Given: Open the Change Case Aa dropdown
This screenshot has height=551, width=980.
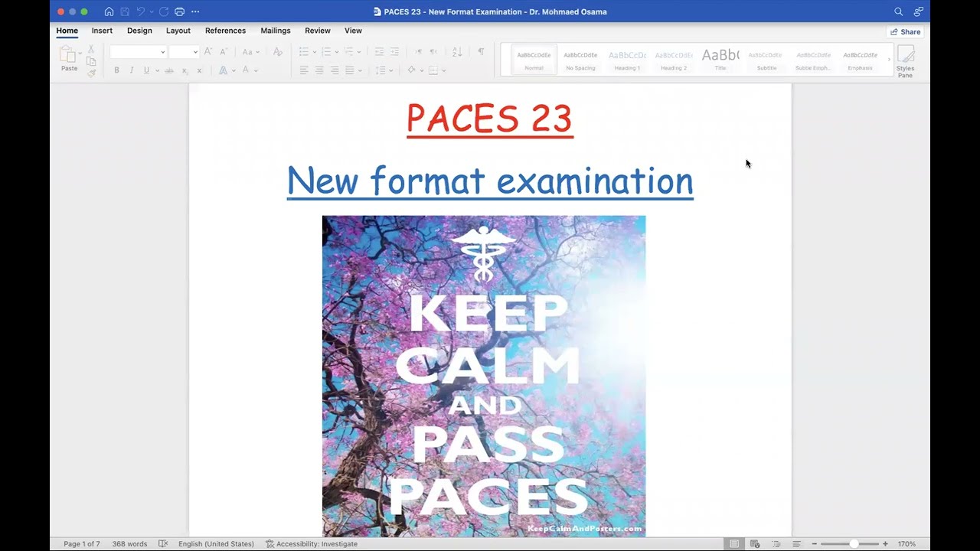Looking at the screenshot, I should click(251, 51).
